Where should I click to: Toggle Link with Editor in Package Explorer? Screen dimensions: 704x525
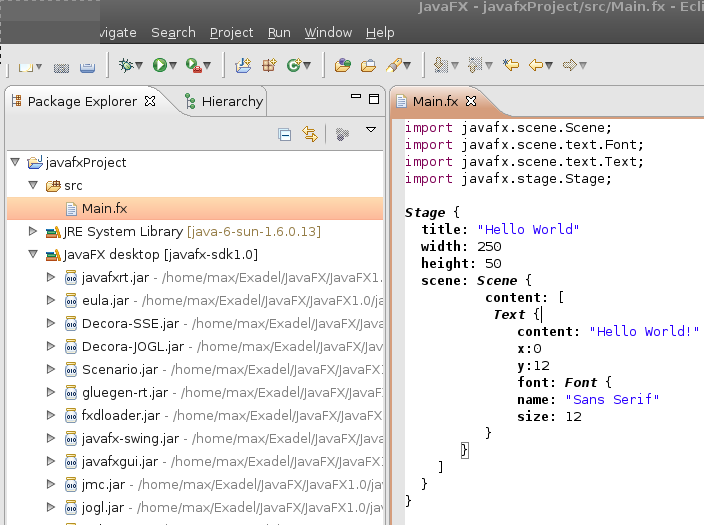click(310, 134)
